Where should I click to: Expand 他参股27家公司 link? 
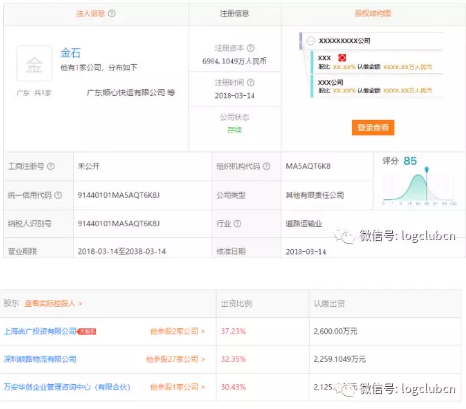[x=176, y=359]
